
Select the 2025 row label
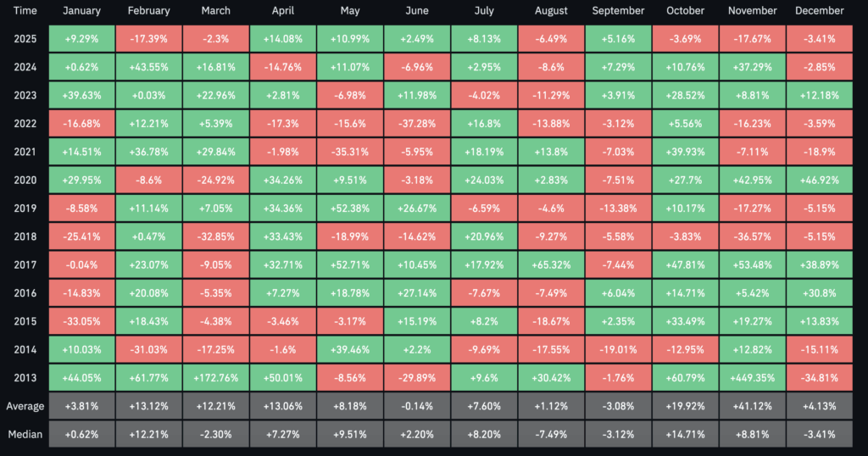[x=25, y=39]
